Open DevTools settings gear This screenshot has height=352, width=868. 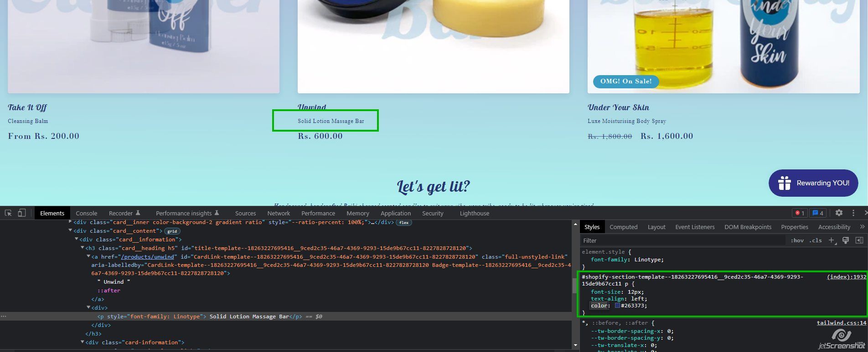839,213
